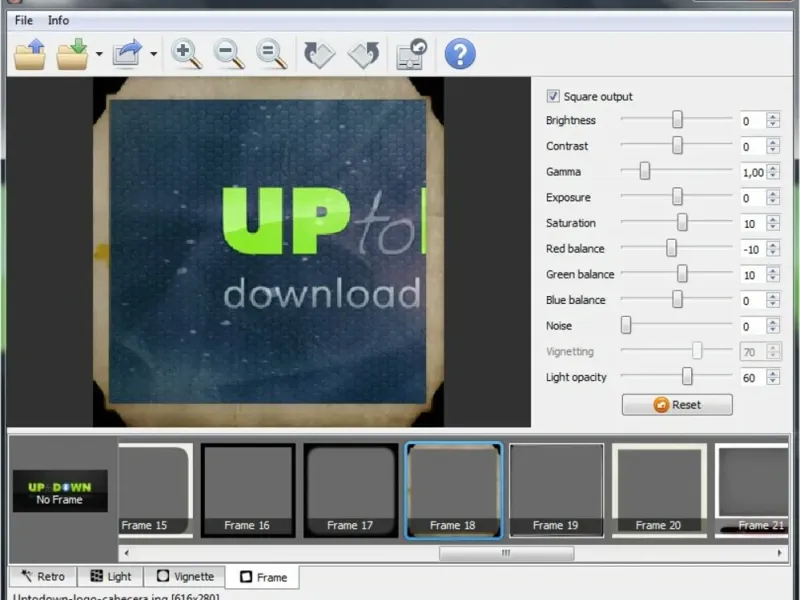
Task: Switch to the Vignette tab
Action: pyautogui.click(x=184, y=577)
